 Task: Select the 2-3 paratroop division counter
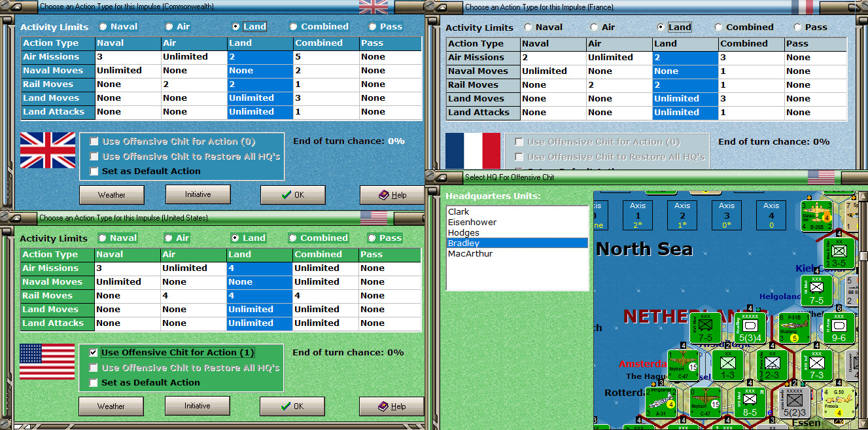coord(772,365)
